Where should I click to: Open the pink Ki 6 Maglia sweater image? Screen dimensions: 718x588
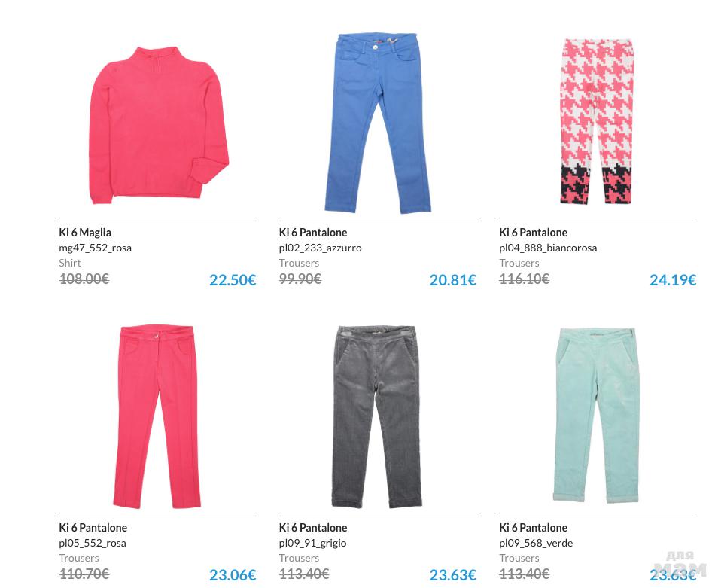click(159, 124)
